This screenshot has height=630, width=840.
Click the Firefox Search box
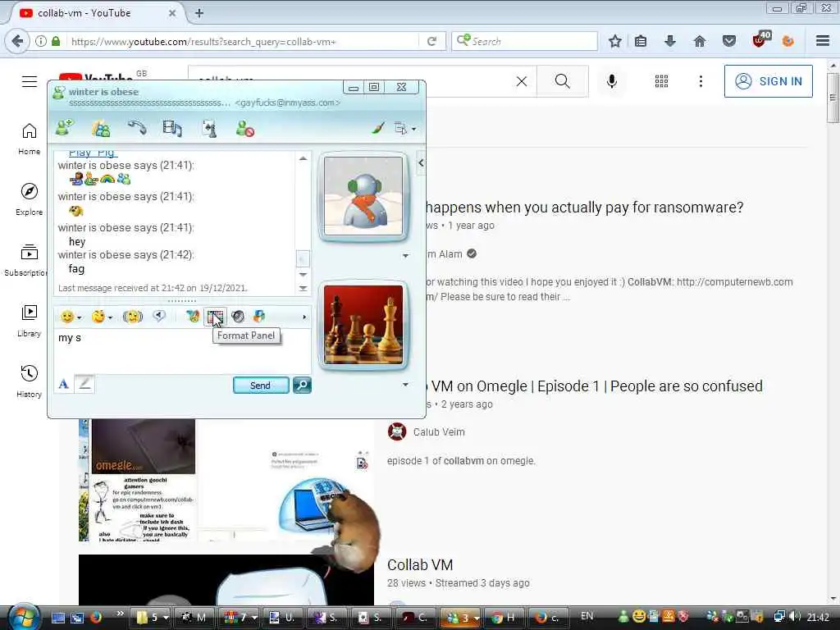[525, 41]
